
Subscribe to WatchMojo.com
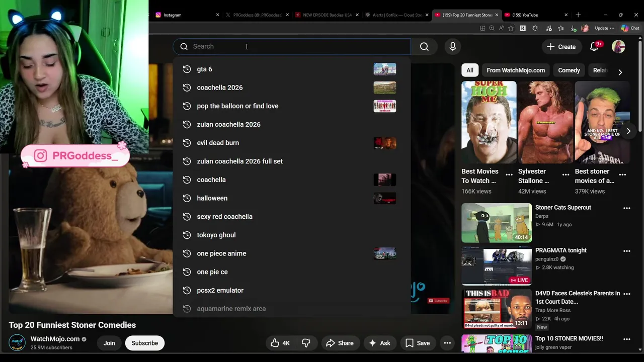tap(145, 343)
